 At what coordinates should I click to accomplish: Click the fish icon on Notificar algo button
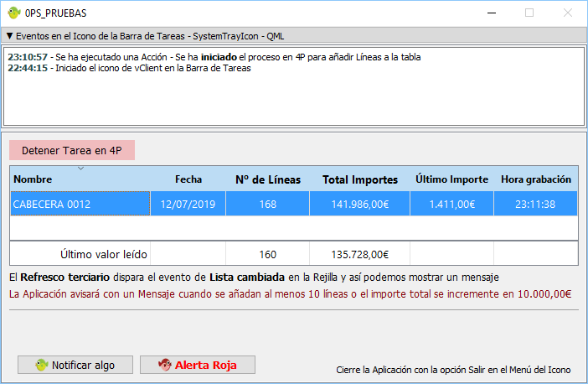point(40,366)
